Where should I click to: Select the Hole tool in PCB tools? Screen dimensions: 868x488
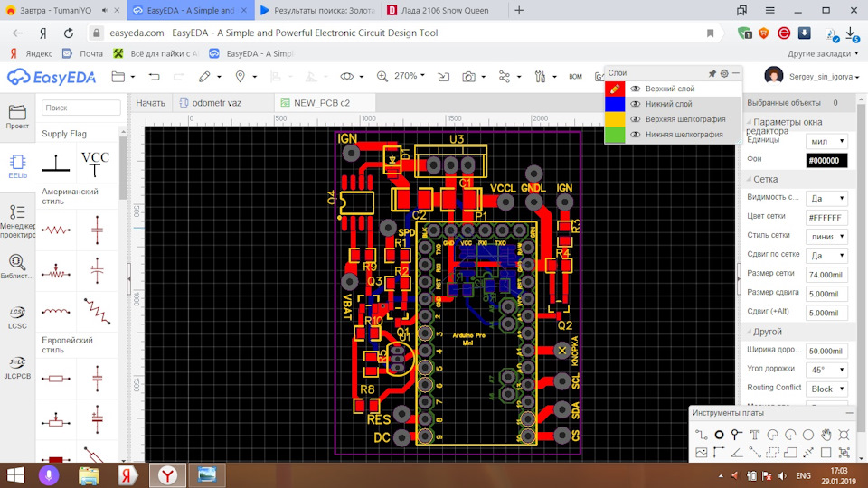[844, 435]
